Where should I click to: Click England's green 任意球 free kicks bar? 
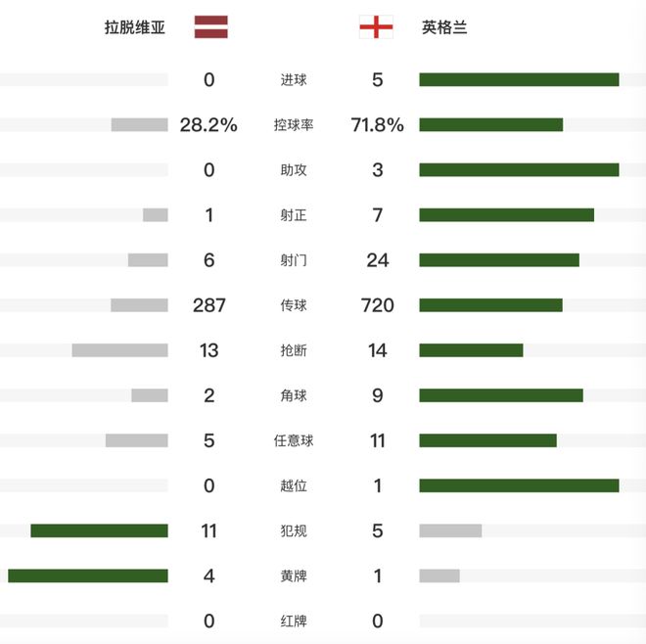coord(487,440)
